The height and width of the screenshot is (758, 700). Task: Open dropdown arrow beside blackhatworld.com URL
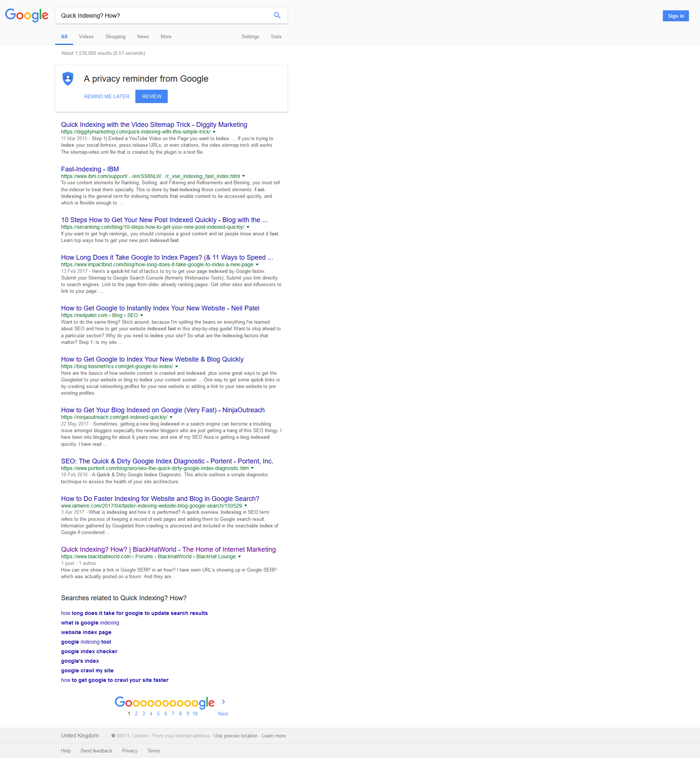(x=239, y=556)
